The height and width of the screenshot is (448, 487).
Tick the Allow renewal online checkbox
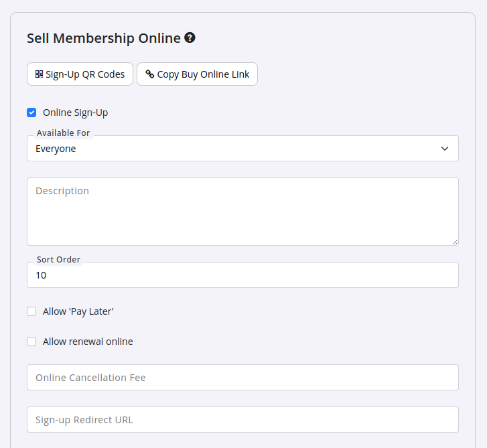coord(31,342)
